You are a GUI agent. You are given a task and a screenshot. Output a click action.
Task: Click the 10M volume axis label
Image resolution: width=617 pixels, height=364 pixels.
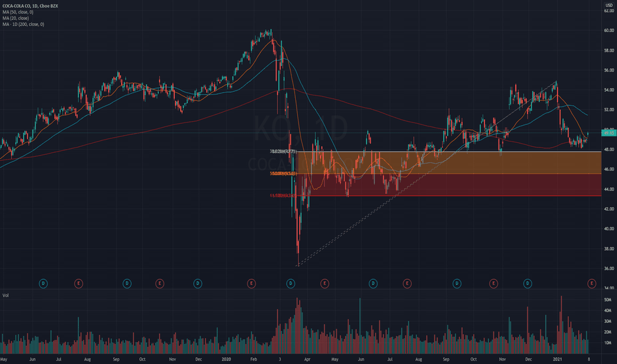(x=608, y=343)
